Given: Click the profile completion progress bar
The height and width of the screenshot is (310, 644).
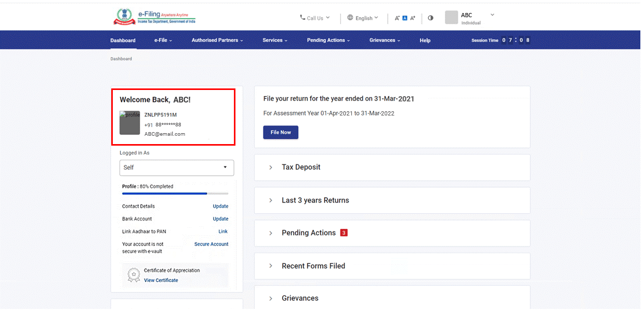Looking at the screenshot, I should tap(175, 193).
